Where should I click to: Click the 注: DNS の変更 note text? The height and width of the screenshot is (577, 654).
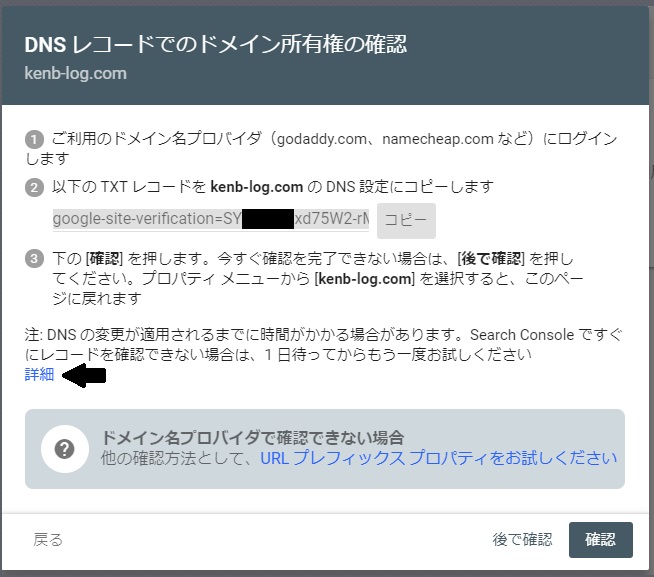coord(323,345)
